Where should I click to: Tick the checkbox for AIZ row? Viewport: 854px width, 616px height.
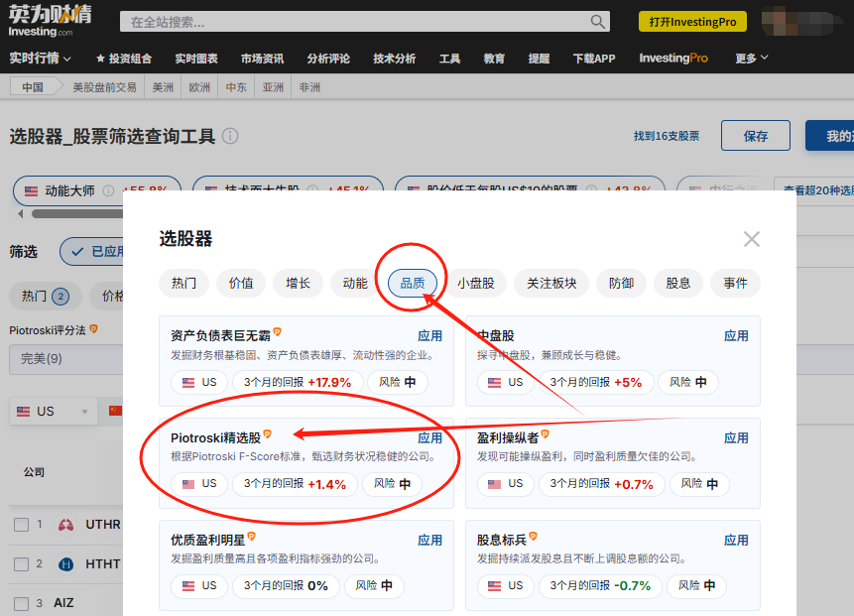tap(21, 603)
